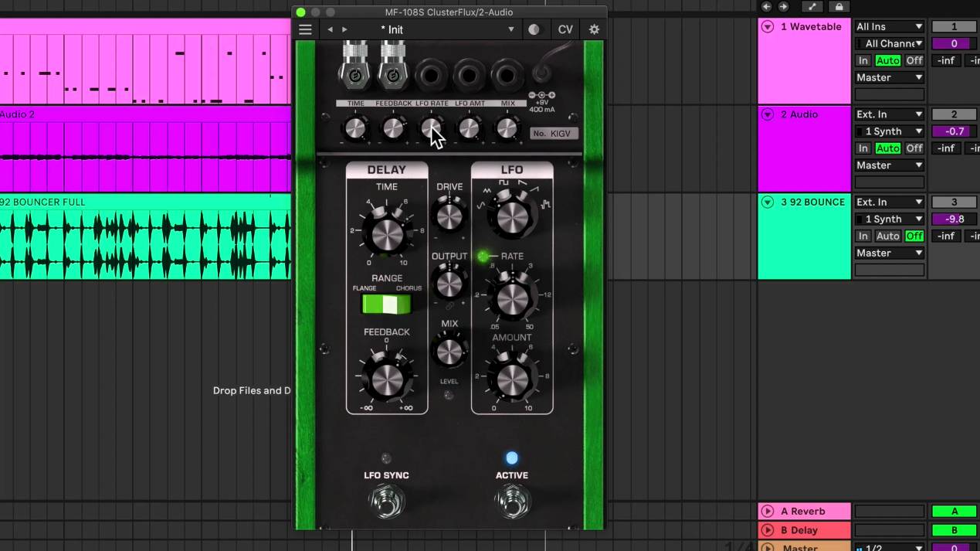Open the CV panel

[565, 29]
